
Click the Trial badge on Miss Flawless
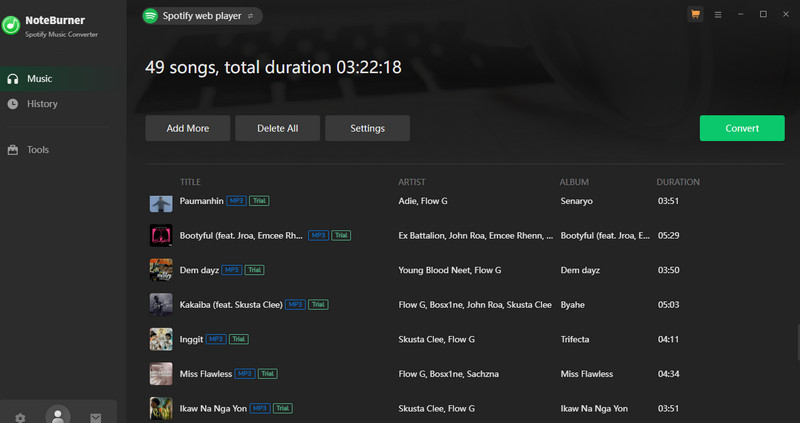tap(268, 374)
